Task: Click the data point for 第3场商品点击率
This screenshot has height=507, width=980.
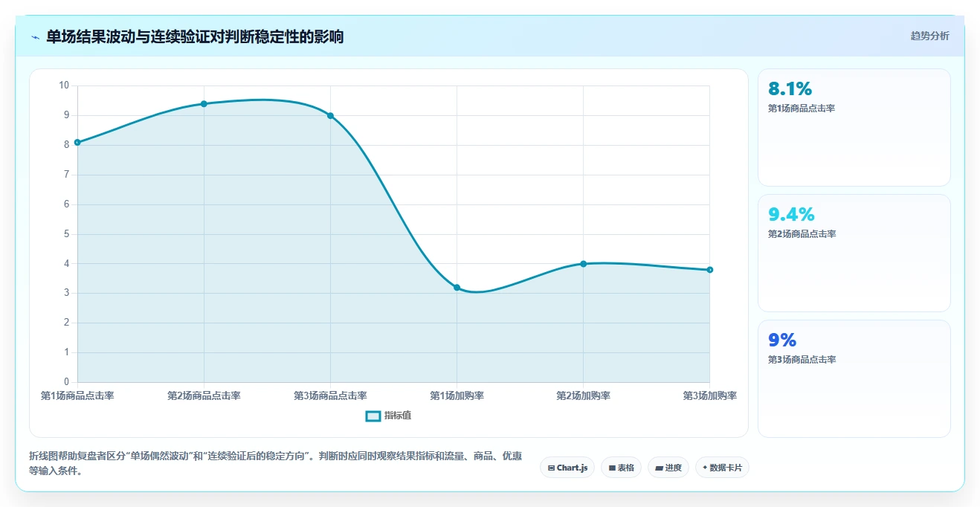Action: point(330,115)
